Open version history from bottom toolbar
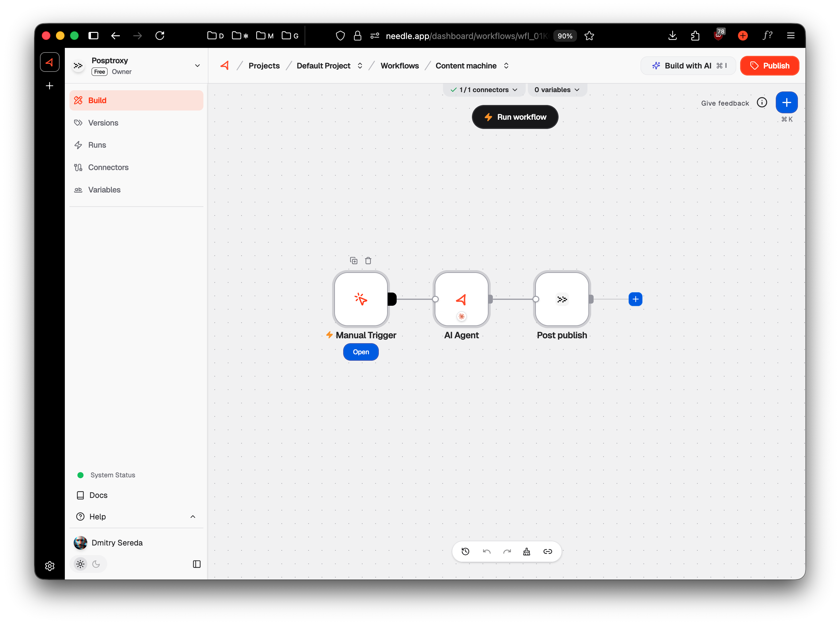Image resolution: width=840 pixels, height=625 pixels. 465,552
